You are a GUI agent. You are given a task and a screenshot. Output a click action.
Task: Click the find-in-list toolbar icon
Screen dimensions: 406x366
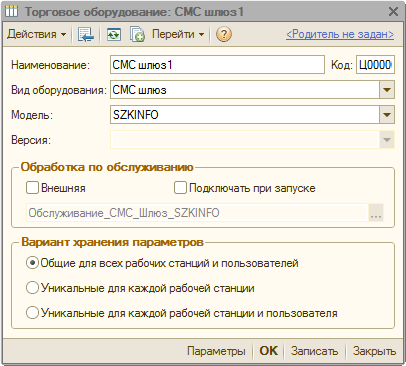(86, 34)
